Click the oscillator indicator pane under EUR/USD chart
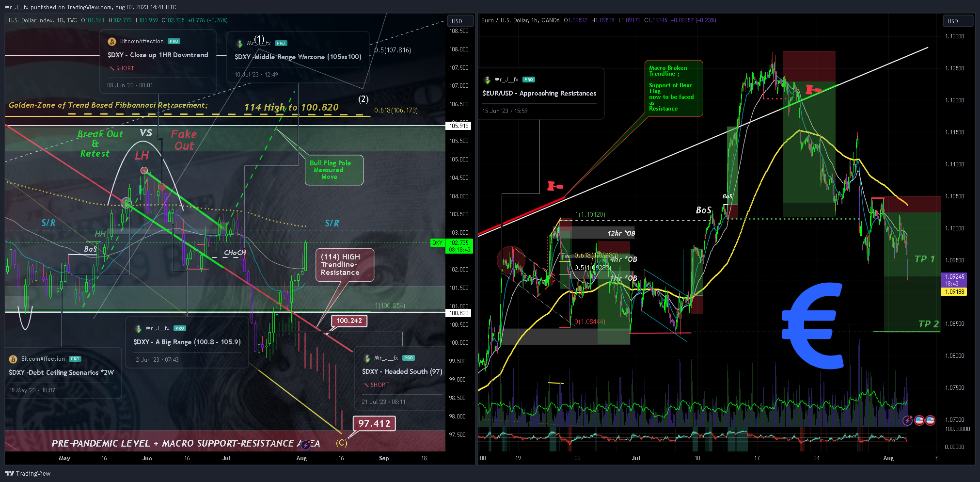The image size is (980, 482). pos(709,439)
